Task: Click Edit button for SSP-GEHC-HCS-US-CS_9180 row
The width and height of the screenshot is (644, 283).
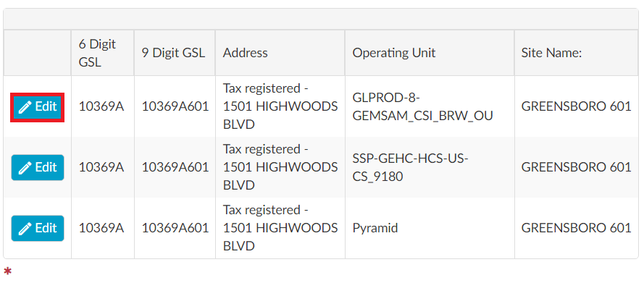Action: (38, 167)
